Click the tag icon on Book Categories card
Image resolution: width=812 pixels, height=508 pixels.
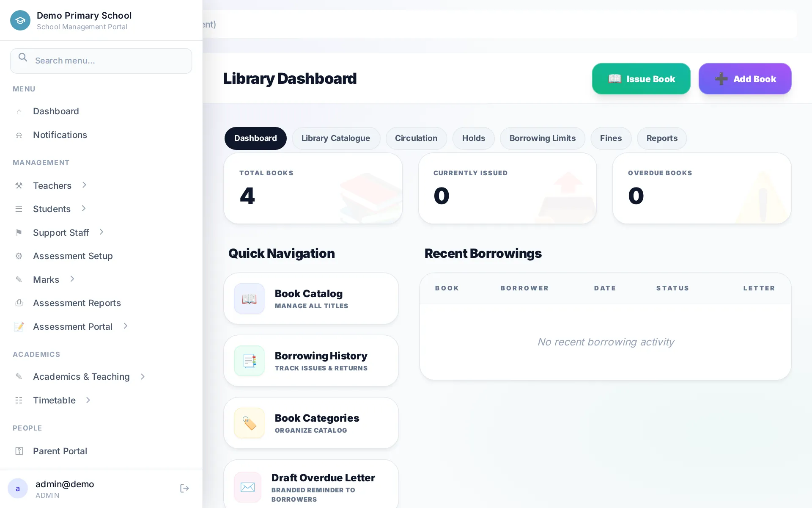click(249, 423)
